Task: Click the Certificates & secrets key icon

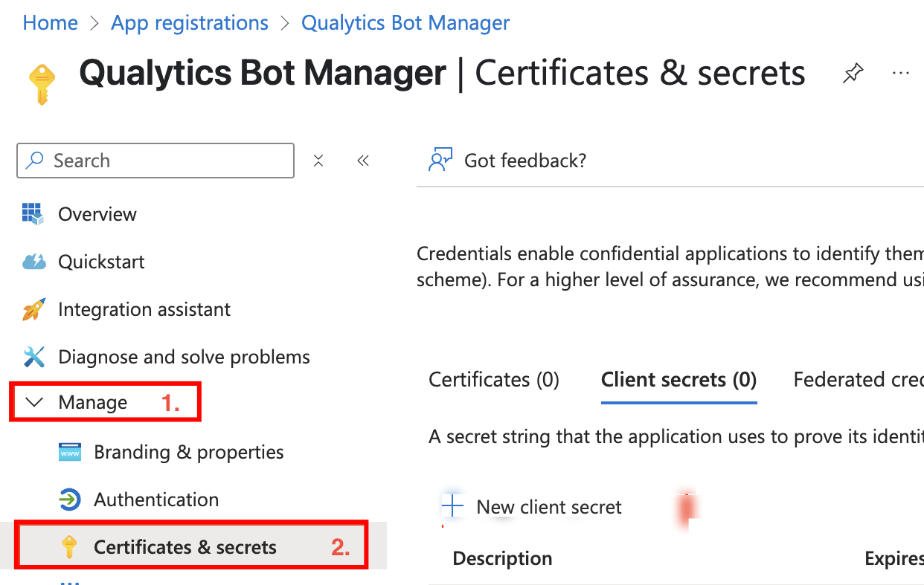Action: [x=69, y=546]
